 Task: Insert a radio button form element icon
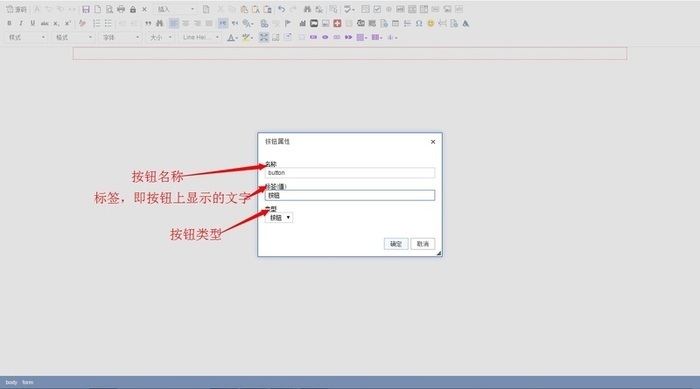click(388, 9)
